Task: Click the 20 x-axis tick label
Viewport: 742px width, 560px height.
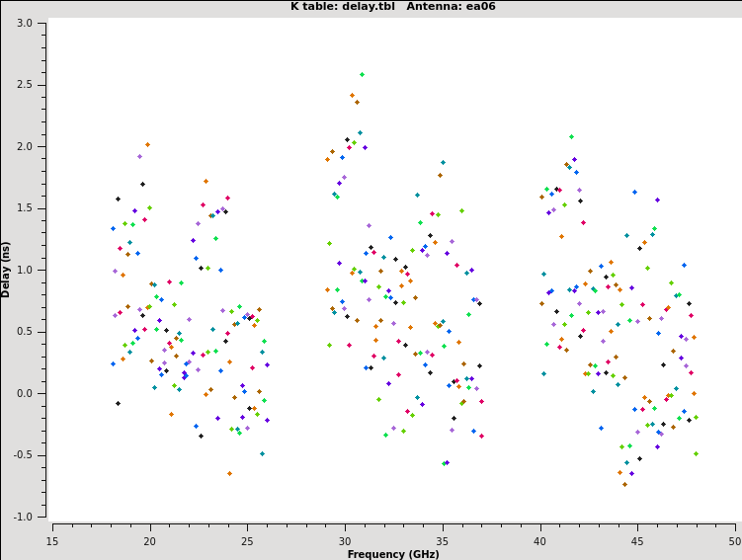Action: click(150, 540)
